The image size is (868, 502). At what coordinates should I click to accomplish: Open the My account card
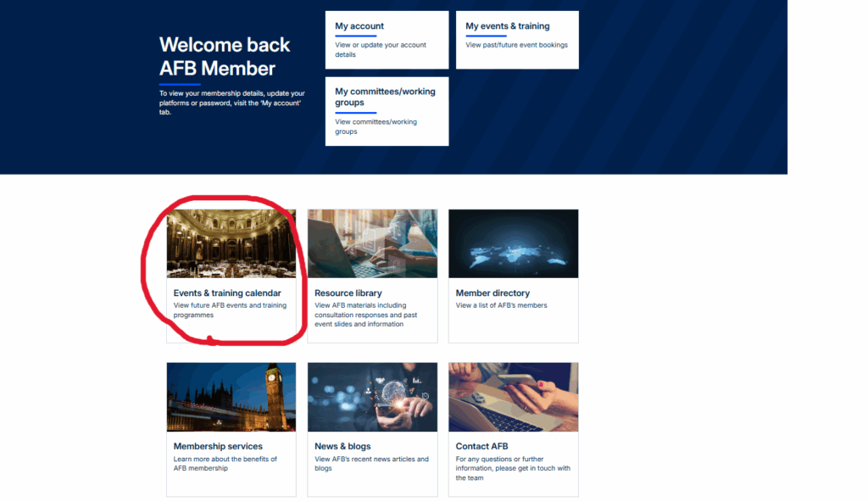tap(387, 40)
